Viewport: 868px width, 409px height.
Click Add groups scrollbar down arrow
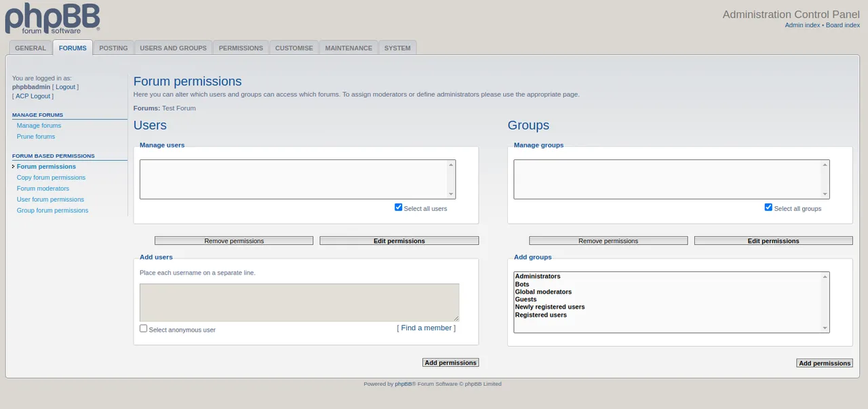click(825, 328)
